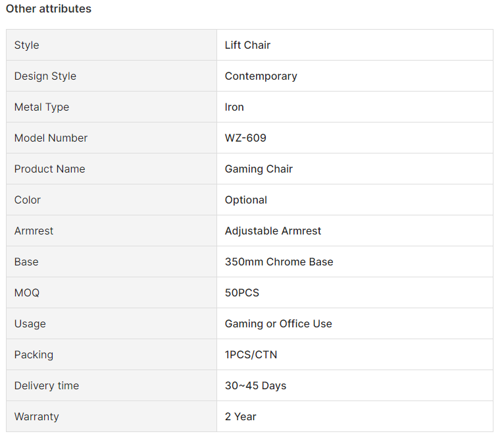Select the 'Design Style' label
The image size is (504, 440).
click(x=45, y=76)
